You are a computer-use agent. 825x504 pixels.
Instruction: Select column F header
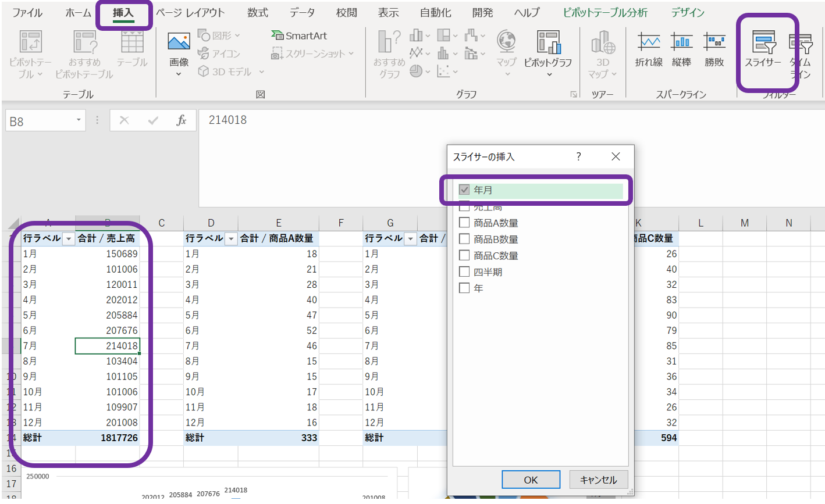click(341, 223)
